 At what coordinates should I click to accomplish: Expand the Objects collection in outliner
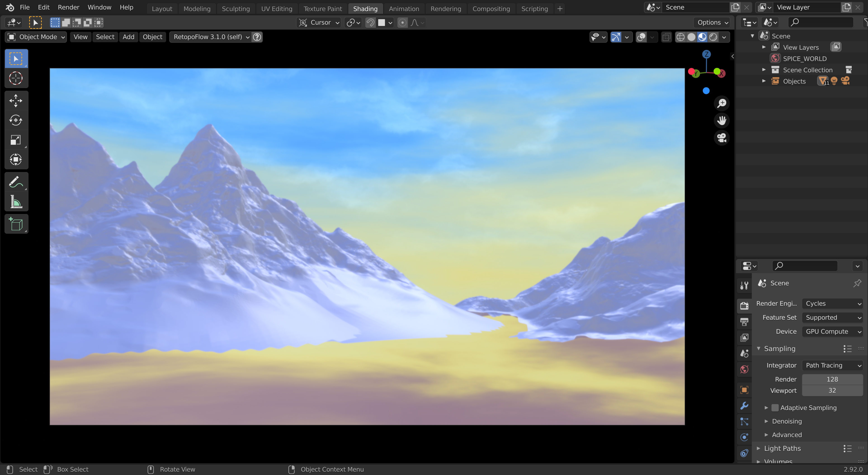point(764,81)
